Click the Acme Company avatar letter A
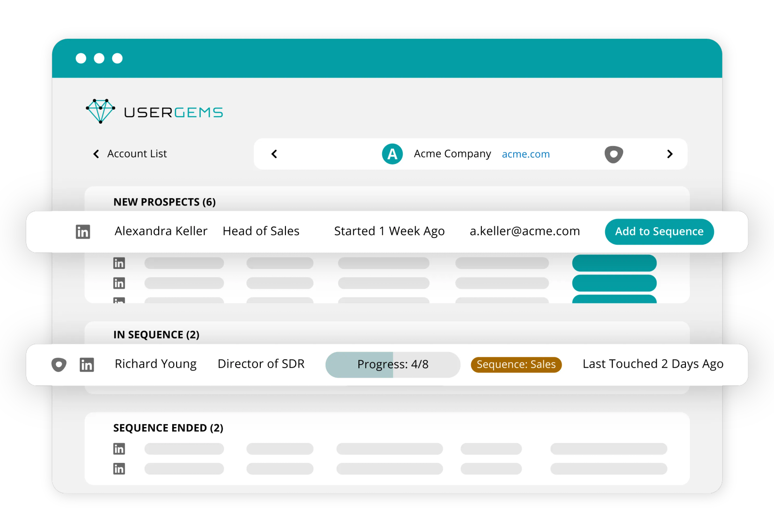774x532 pixels. coord(392,154)
